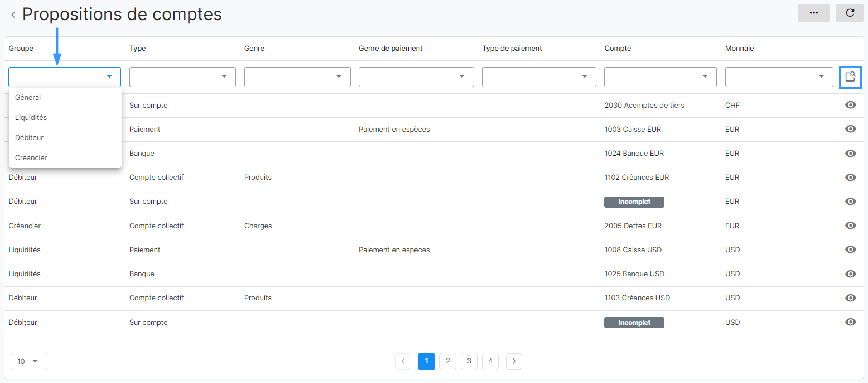Screen dimensions: 868x383
Task: Click the Incomplet badge in the USD row
Action: (x=634, y=323)
